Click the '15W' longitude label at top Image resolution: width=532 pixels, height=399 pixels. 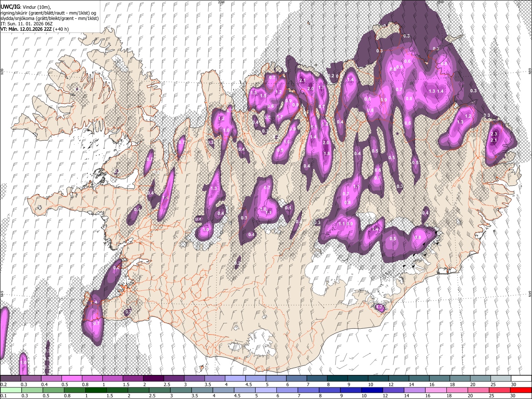(441, 2)
